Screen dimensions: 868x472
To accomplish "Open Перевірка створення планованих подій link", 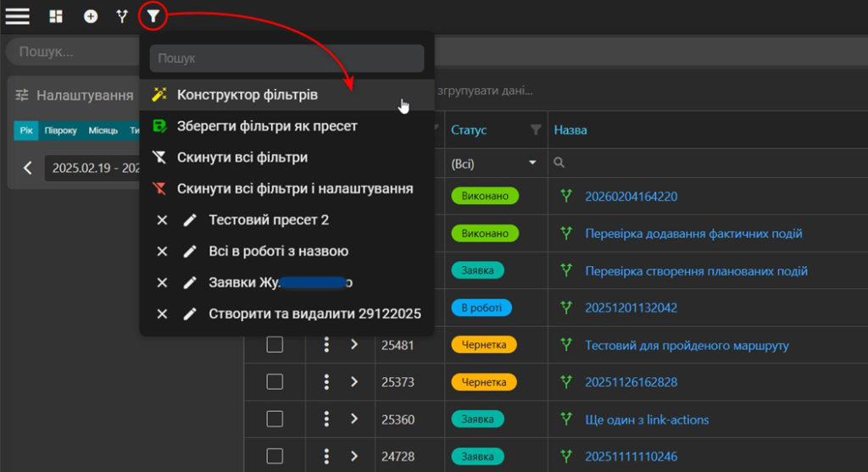I will click(697, 271).
